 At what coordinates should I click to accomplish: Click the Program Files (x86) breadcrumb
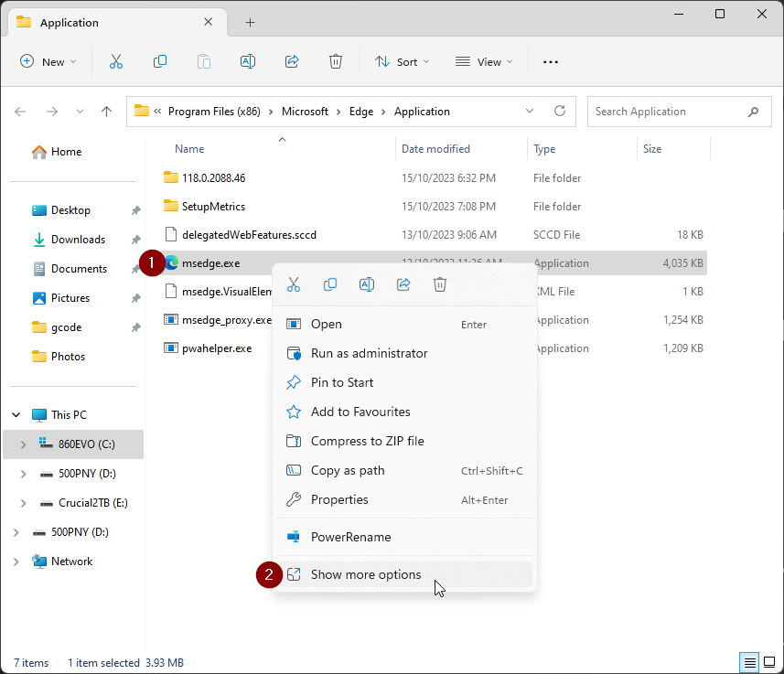pos(214,111)
